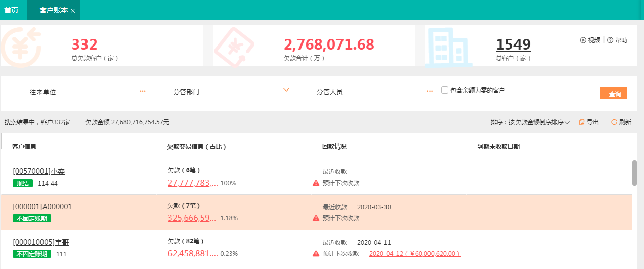Viewport: 644px width, 269px height.
Task: Click warning icon in 小栾 row
Action: pyautogui.click(x=316, y=183)
